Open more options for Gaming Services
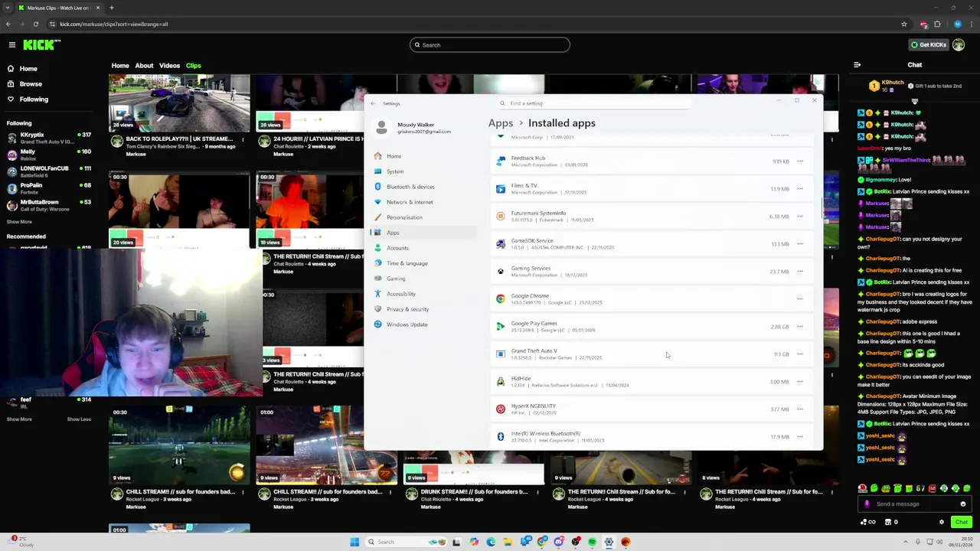 (x=800, y=272)
